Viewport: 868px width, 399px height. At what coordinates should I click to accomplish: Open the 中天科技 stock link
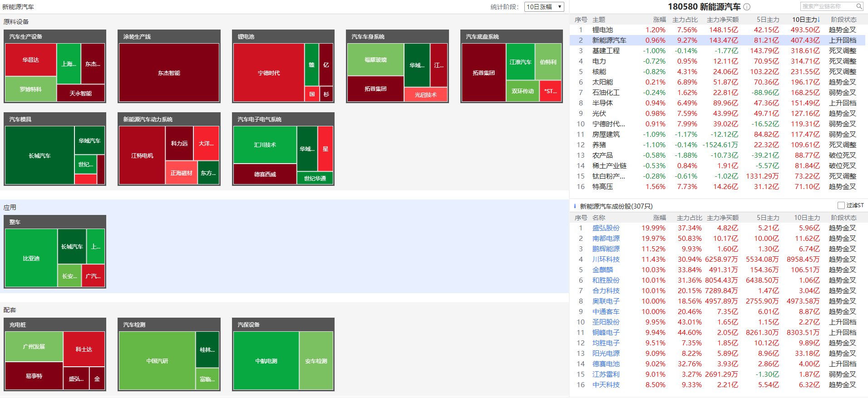[606, 384]
